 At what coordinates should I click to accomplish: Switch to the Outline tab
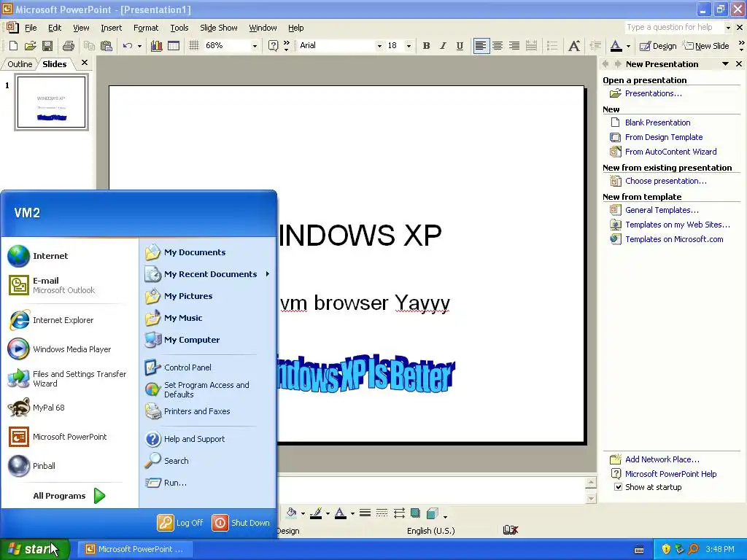coord(20,64)
